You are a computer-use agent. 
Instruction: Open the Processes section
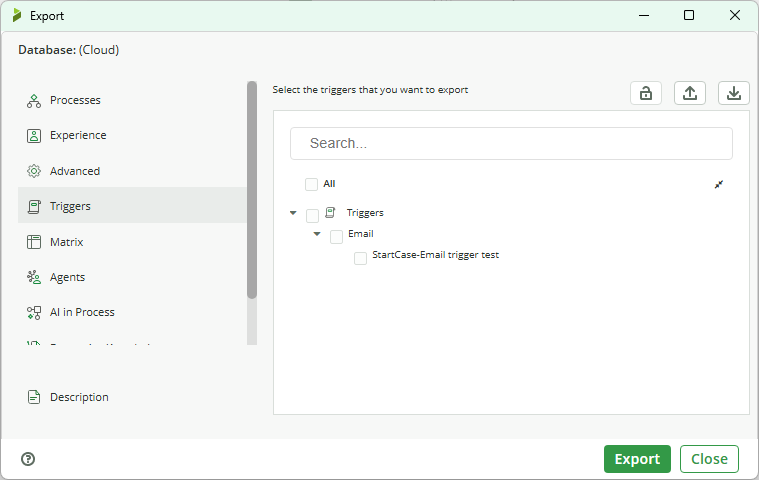coord(132,101)
